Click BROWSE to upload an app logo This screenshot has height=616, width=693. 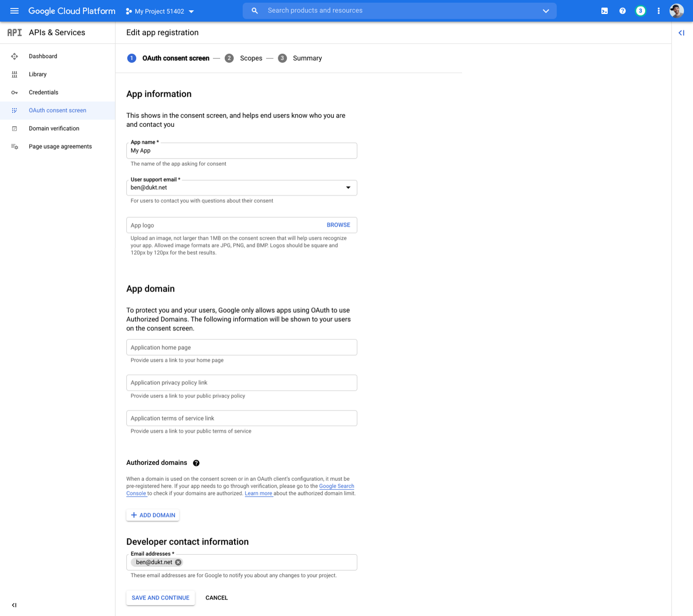click(x=338, y=225)
